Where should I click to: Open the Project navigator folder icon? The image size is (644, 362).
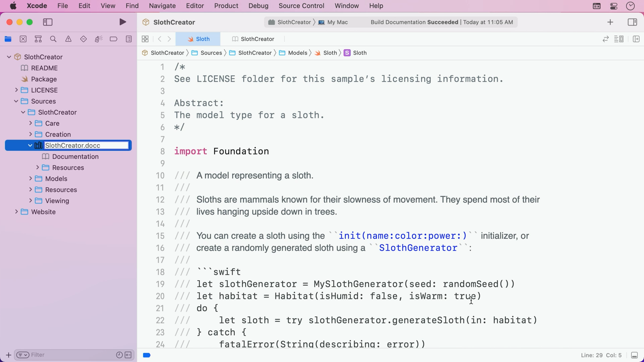pos(8,39)
